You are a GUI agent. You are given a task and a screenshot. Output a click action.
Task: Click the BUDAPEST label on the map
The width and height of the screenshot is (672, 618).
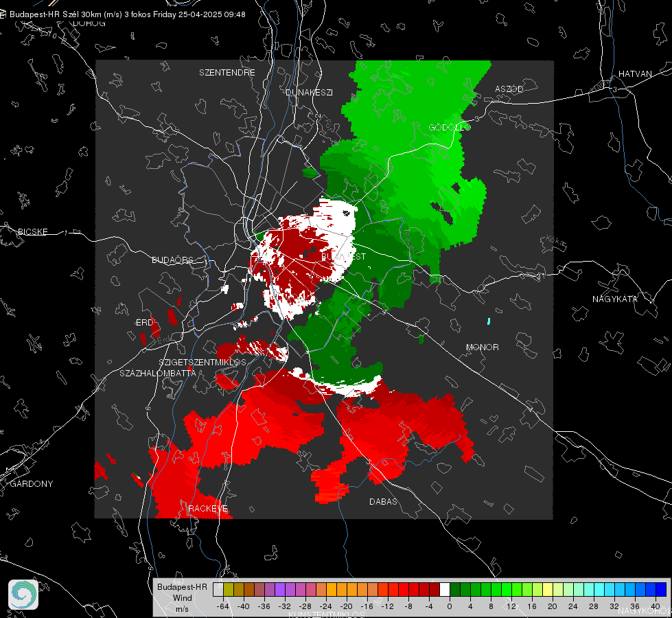point(343,256)
